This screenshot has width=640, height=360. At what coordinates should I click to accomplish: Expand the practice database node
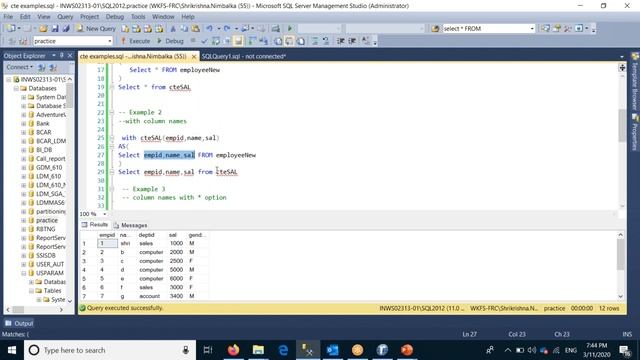(x=24, y=220)
